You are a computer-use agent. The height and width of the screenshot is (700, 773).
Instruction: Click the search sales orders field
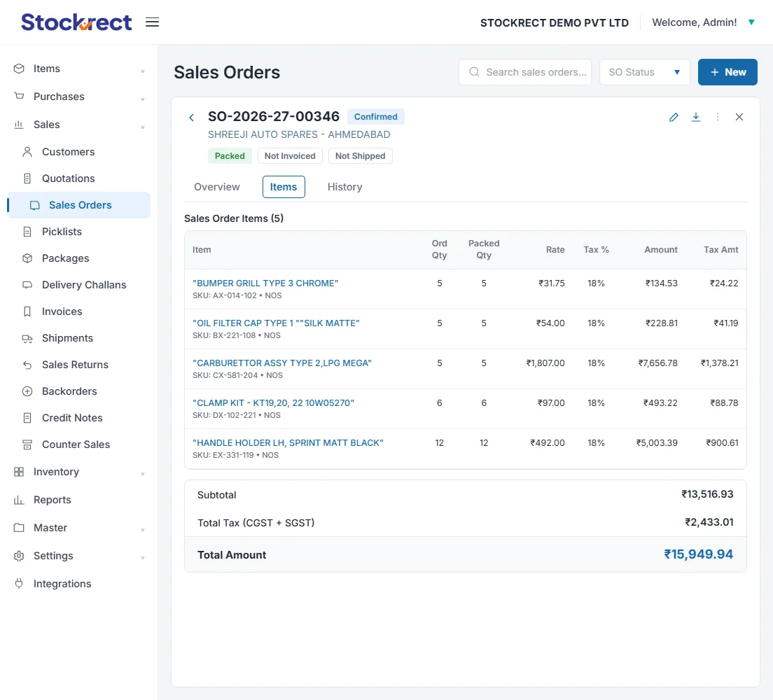coord(525,72)
